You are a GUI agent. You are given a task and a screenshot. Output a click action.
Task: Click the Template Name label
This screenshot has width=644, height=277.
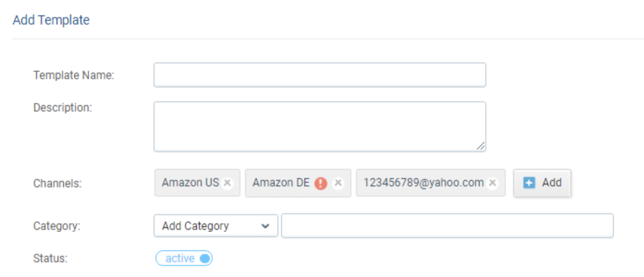[74, 76]
